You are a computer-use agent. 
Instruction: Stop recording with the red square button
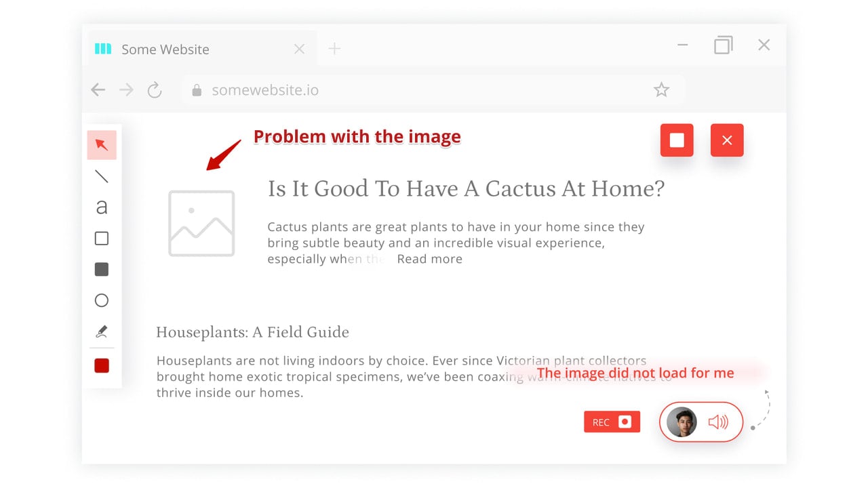coord(677,140)
